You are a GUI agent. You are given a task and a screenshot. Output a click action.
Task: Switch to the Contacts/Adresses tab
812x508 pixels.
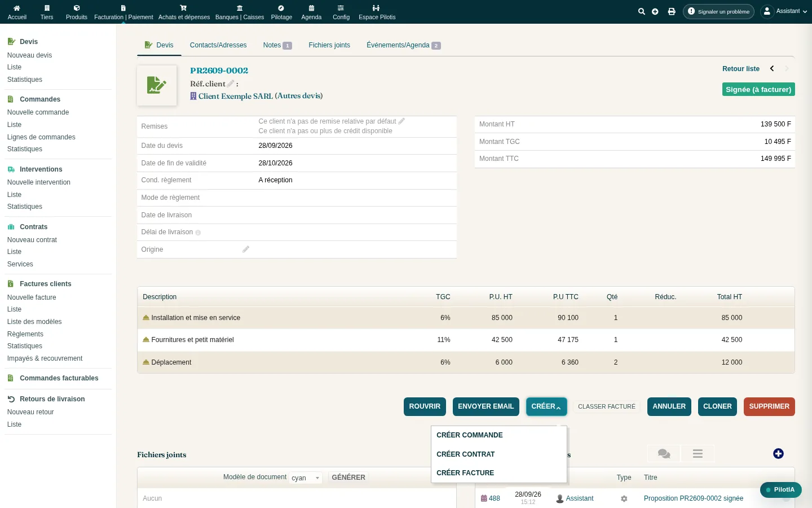tap(218, 45)
